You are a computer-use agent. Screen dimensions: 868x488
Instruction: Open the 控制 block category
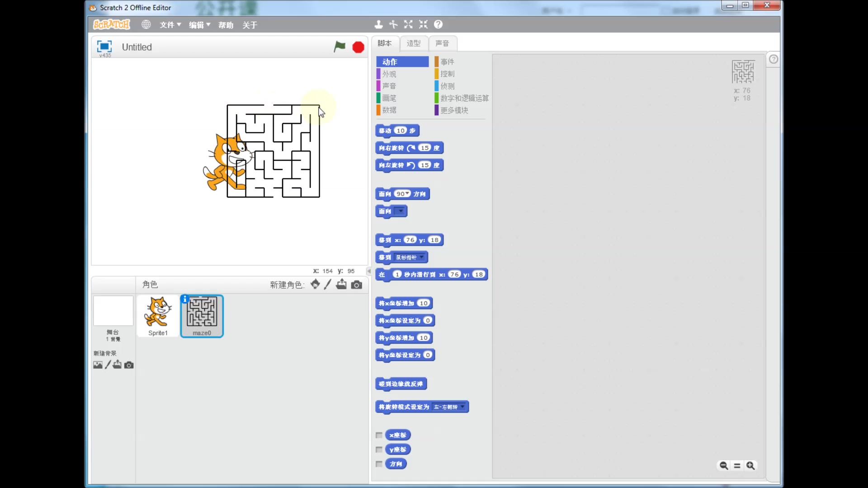(447, 74)
